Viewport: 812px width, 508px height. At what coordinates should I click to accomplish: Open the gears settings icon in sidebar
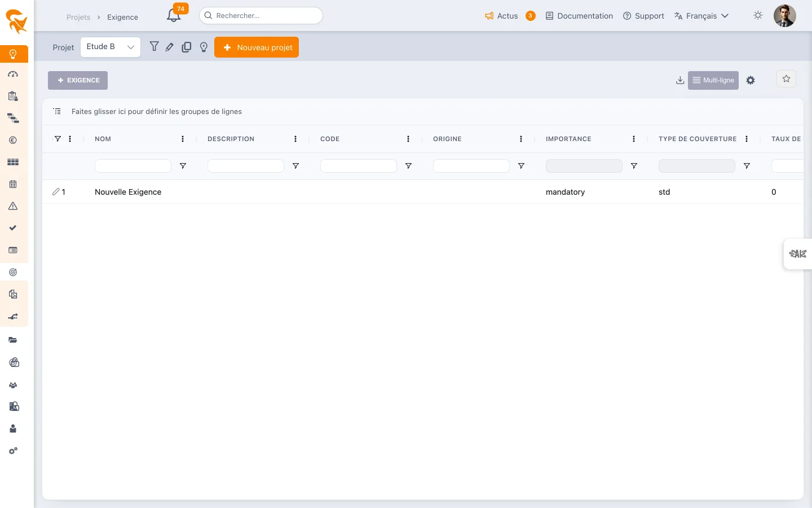(x=13, y=451)
